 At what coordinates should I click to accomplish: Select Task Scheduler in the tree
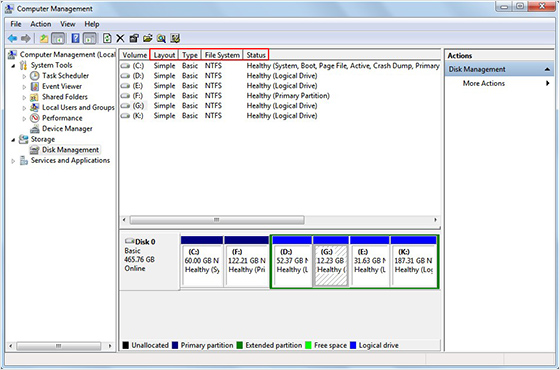click(65, 76)
